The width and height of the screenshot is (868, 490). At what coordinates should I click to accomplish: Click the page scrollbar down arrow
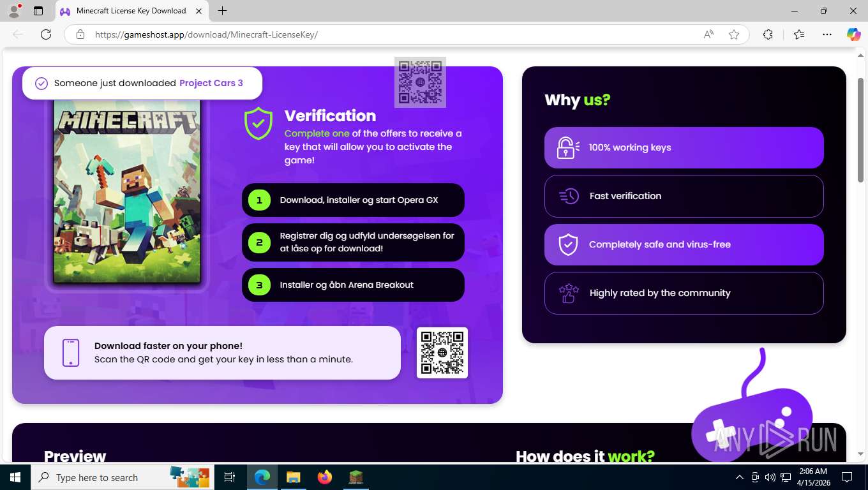coord(860,454)
